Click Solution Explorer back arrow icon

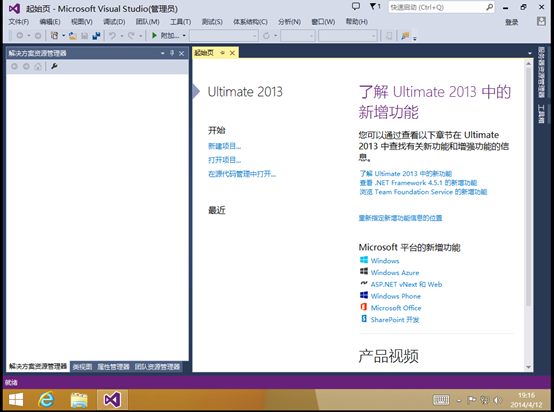[x=14, y=66]
